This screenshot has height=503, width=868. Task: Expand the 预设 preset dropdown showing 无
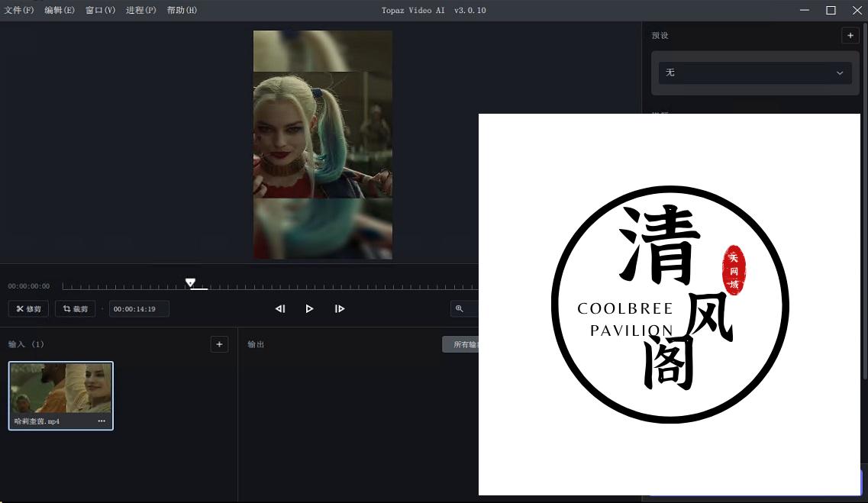tap(755, 73)
